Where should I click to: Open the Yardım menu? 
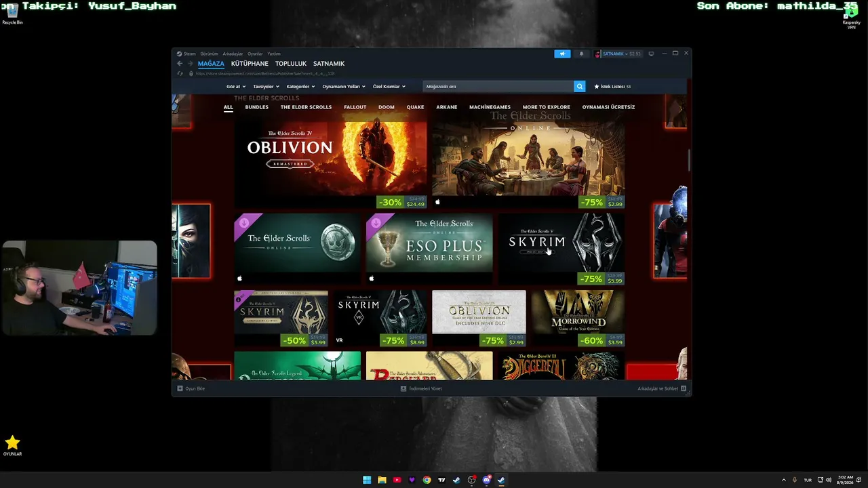coord(274,54)
